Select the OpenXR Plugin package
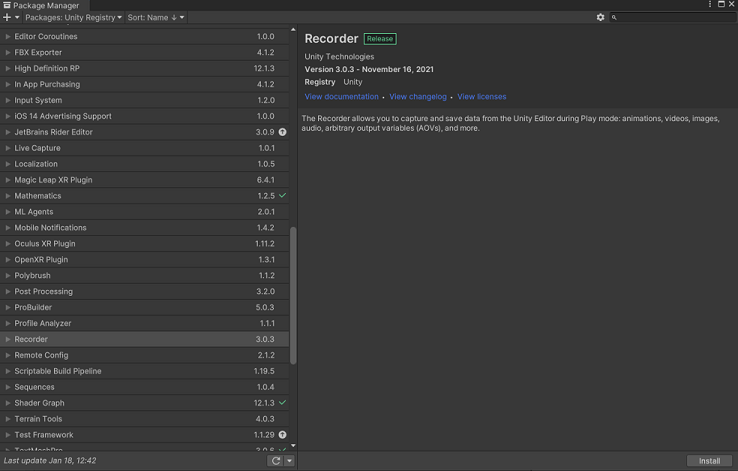The height and width of the screenshot is (471, 738). coord(144,260)
